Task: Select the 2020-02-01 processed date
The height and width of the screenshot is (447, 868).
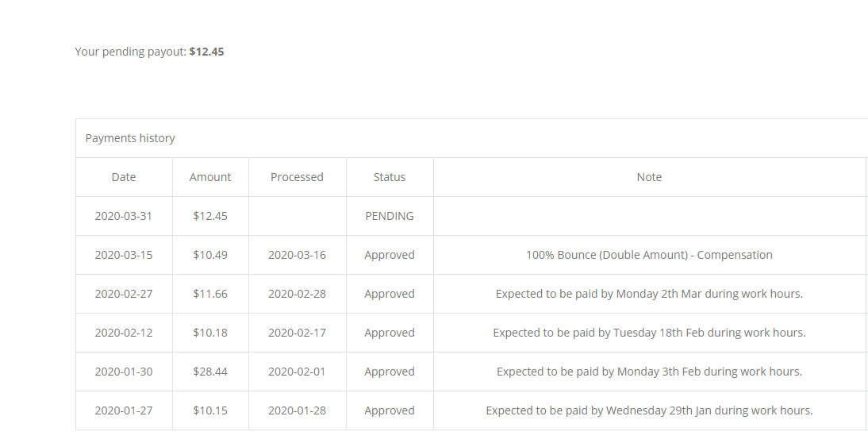Action: pos(297,372)
